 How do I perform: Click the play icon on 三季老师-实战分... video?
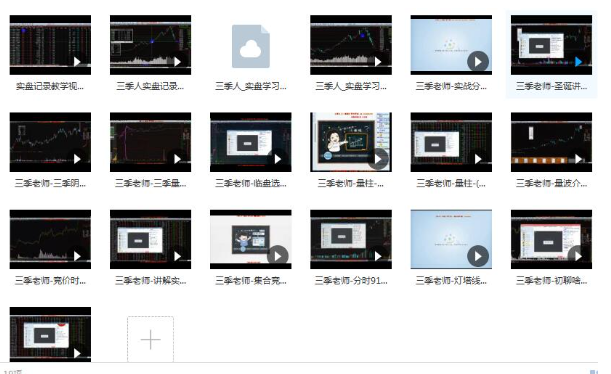point(478,62)
